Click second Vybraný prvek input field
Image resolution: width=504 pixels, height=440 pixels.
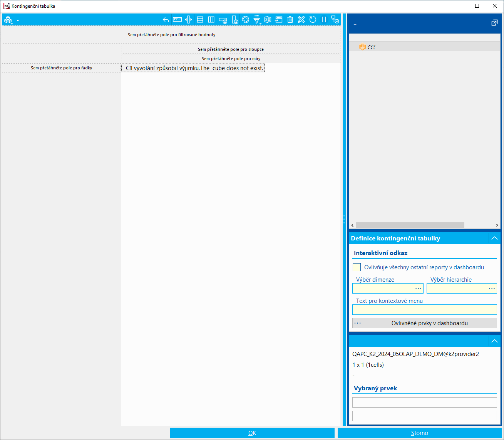425,416
